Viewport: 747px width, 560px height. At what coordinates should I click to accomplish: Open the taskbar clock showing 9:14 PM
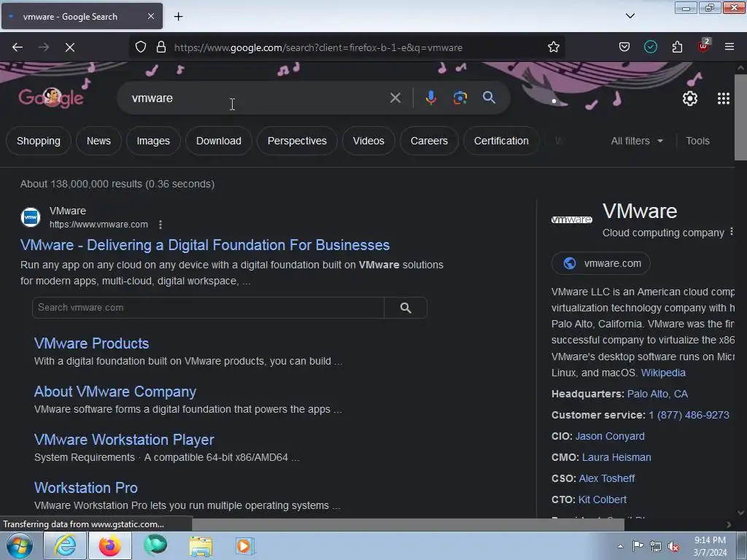(710, 546)
